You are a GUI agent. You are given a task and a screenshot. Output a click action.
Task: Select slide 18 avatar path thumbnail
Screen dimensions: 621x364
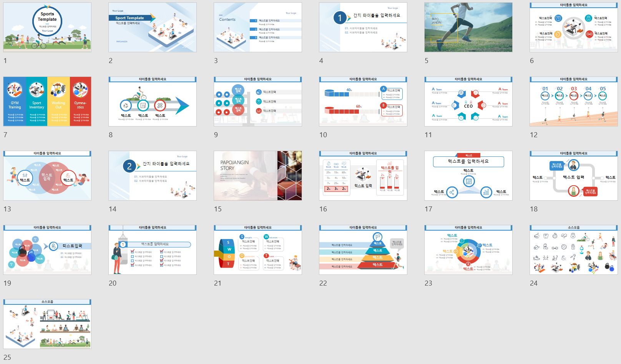tap(574, 176)
